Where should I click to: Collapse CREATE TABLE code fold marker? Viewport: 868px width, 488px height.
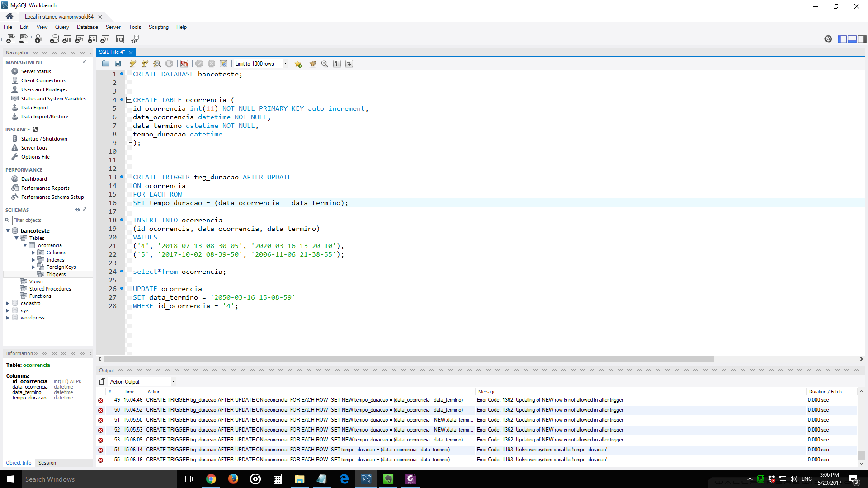[x=129, y=100]
